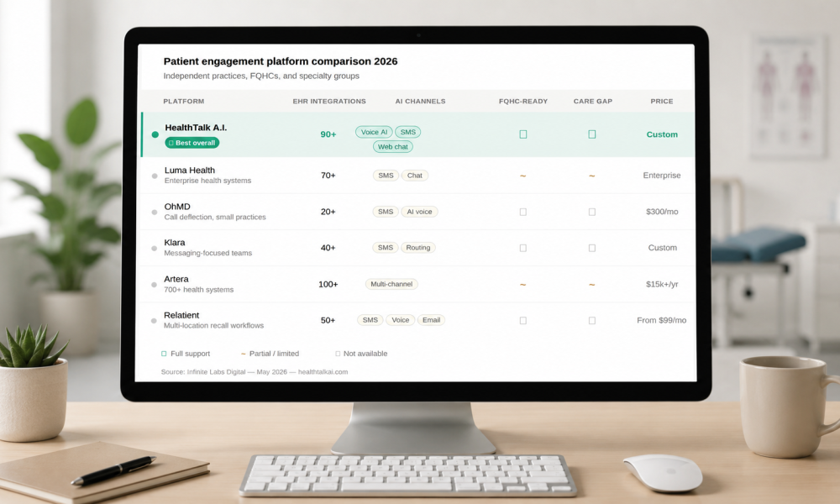Screen dimensions: 840x504
Task: Sort table by Price column header
Action: [662, 102]
